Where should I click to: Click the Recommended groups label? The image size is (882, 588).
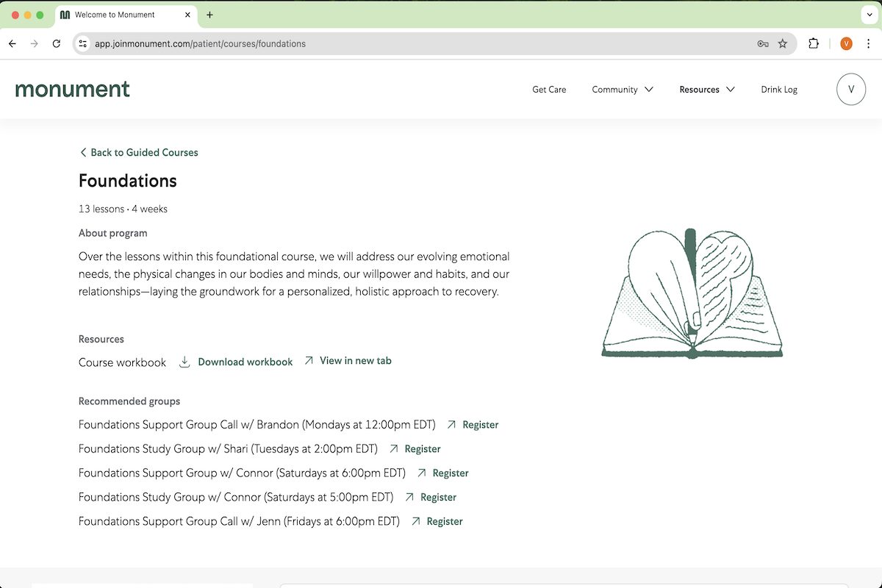pyautogui.click(x=129, y=401)
